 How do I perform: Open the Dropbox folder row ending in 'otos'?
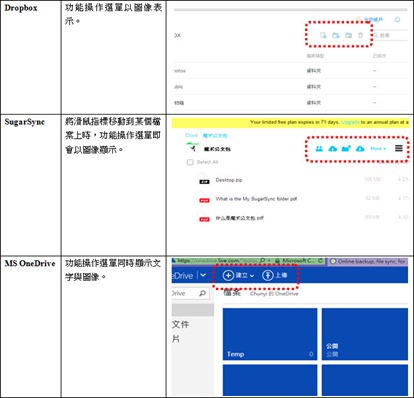tap(291, 71)
